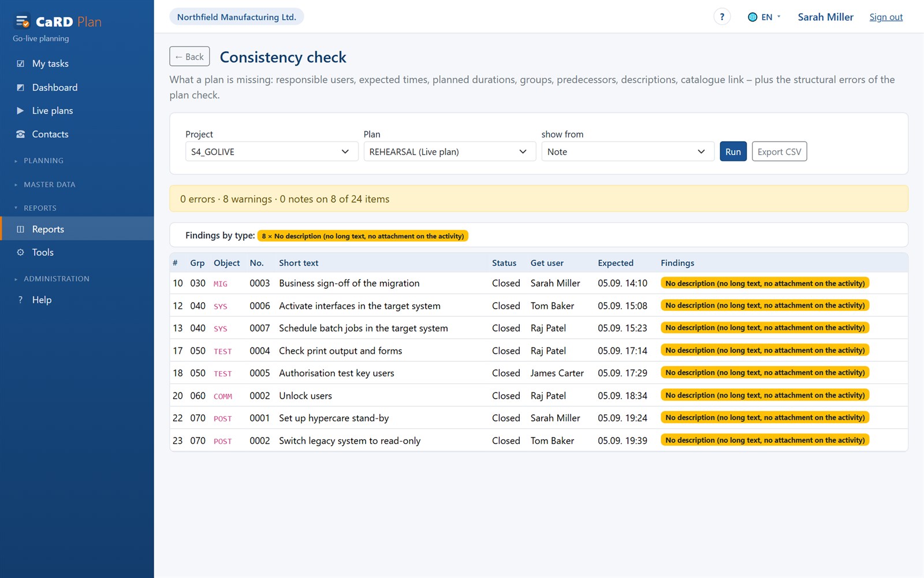
Task: Click James Carter in Get user column
Action: pyautogui.click(x=557, y=373)
